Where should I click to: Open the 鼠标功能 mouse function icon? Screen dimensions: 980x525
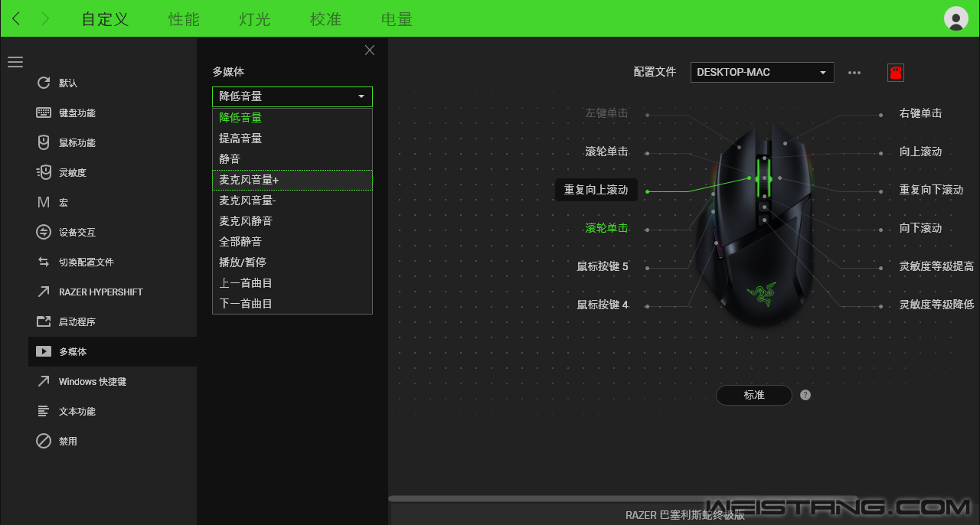tap(44, 142)
